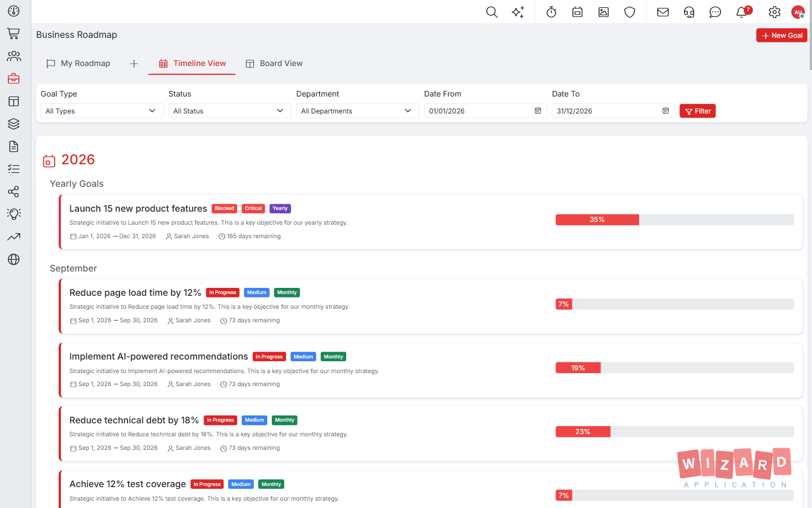Click Sarah Jones on Launch 15 features card
This screenshot has height=508, width=812.
tap(191, 237)
